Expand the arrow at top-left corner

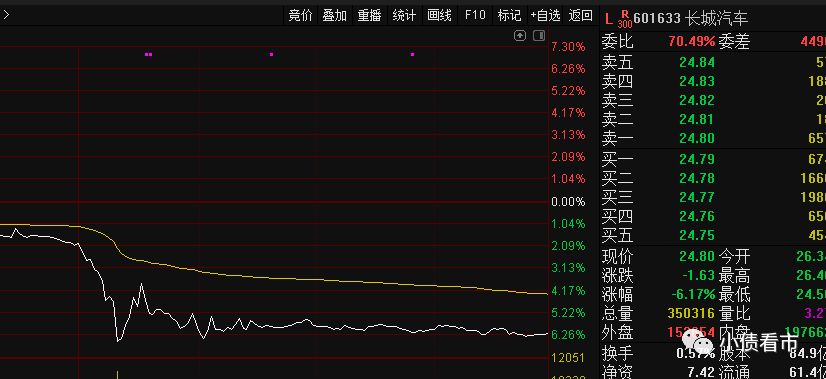point(6,15)
